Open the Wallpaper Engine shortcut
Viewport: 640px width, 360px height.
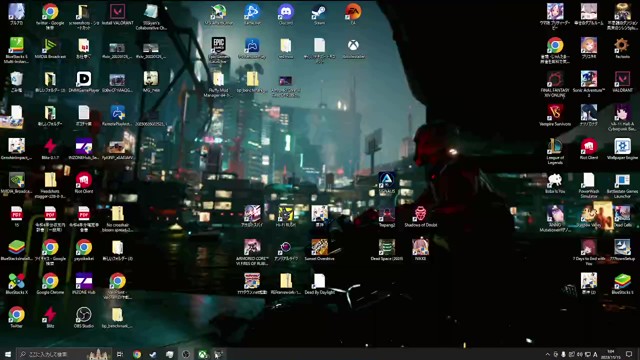point(622,149)
